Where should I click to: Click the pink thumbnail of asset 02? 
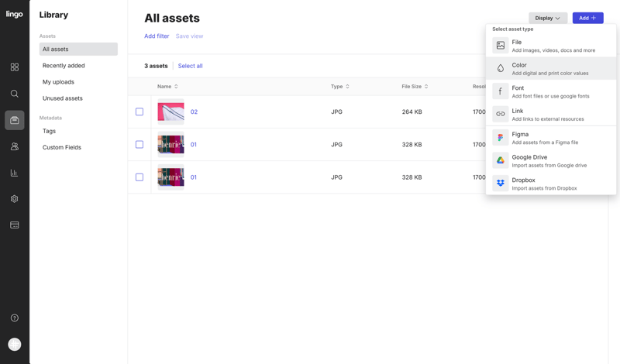[170, 112]
